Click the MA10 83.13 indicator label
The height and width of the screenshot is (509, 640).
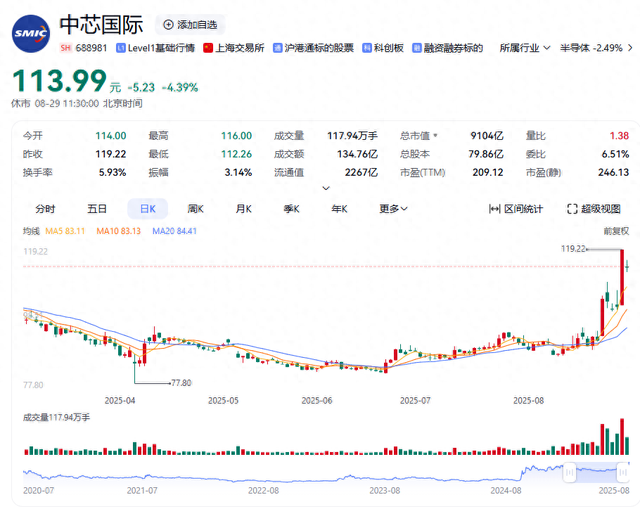pos(118,231)
